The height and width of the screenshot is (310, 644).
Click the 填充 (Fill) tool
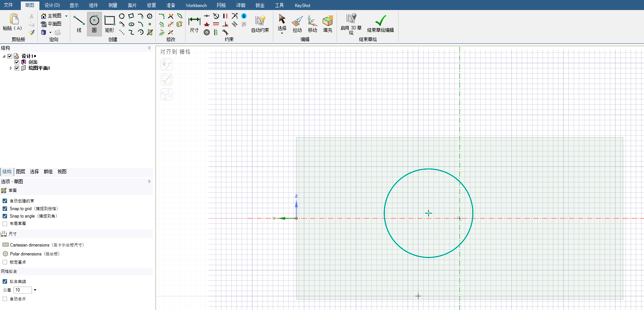tap(328, 24)
